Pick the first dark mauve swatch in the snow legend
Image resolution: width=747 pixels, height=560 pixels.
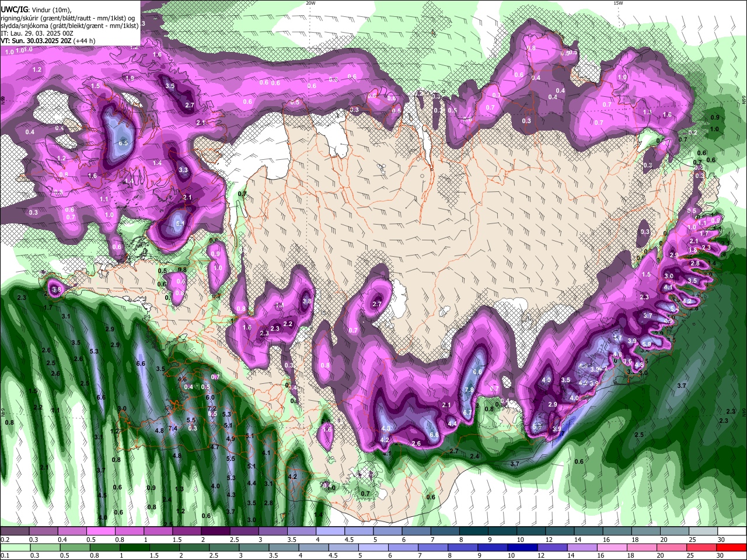coord(15,531)
